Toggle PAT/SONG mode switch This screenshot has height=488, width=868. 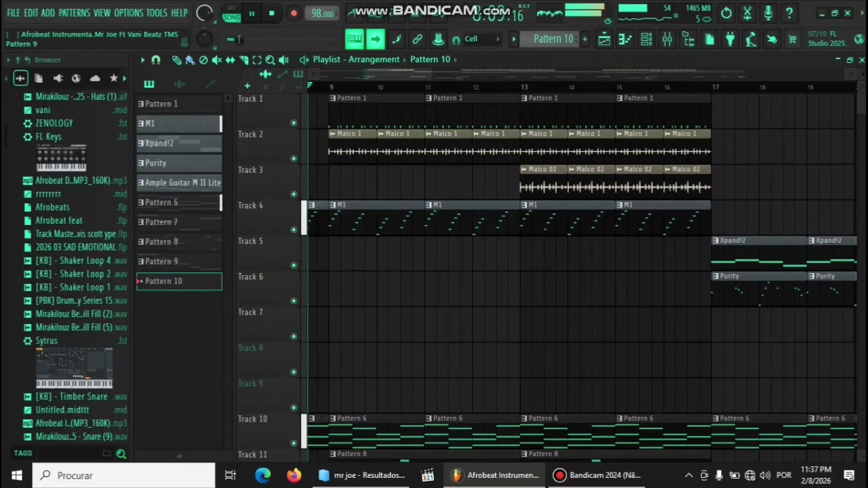click(x=232, y=13)
